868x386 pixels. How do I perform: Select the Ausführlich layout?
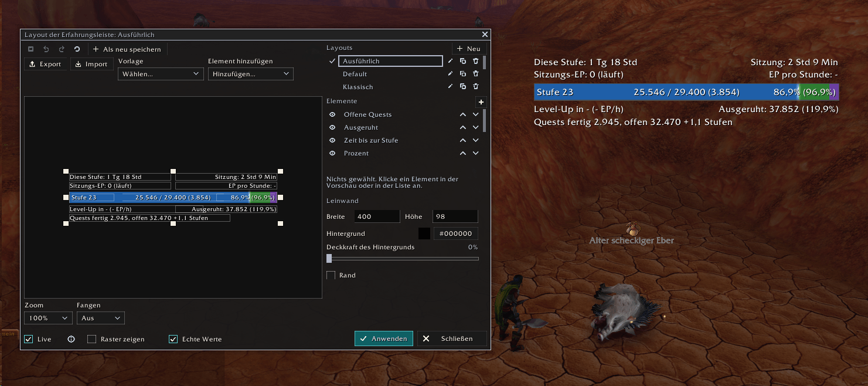pyautogui.click(x=390, y=61)
